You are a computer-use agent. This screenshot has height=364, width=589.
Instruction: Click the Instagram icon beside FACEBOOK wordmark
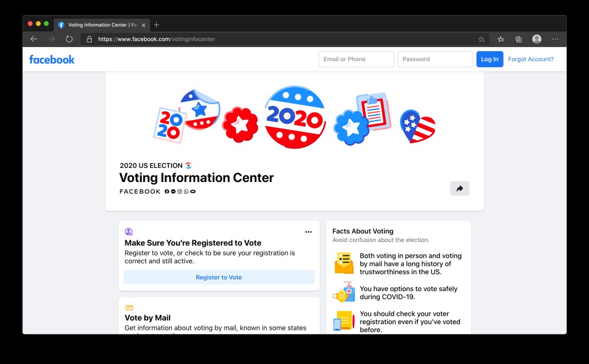(x=180, y=191)
